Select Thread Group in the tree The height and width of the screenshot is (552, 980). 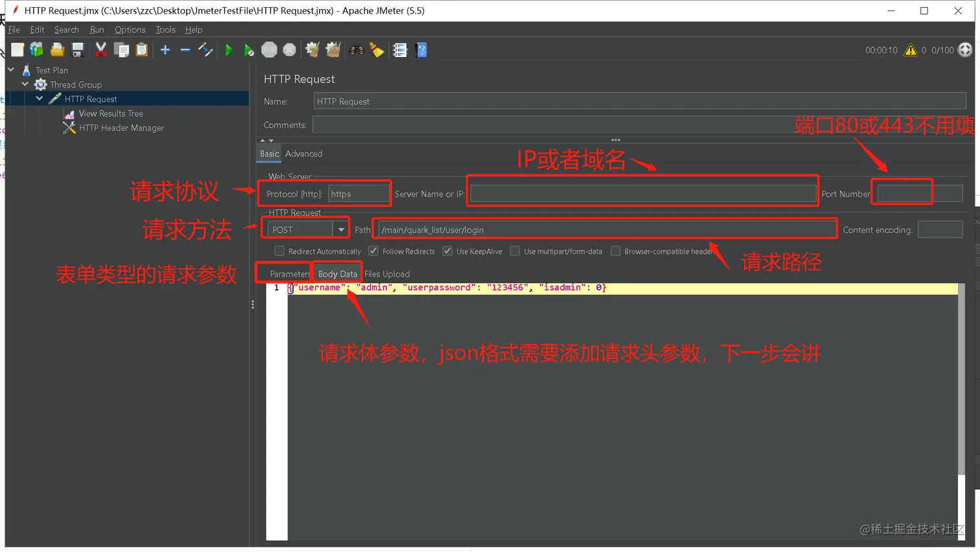pyautogui.click(x=76, y=84)
